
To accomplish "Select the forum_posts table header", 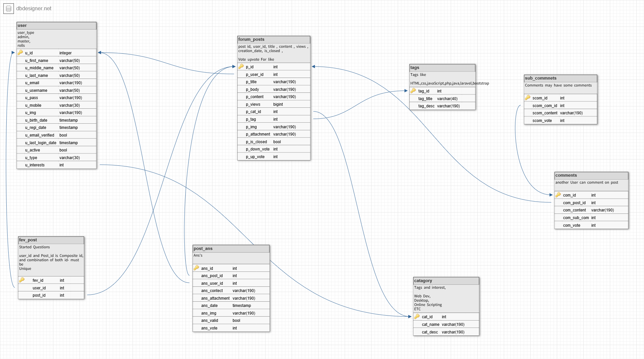I will point(273,39).
